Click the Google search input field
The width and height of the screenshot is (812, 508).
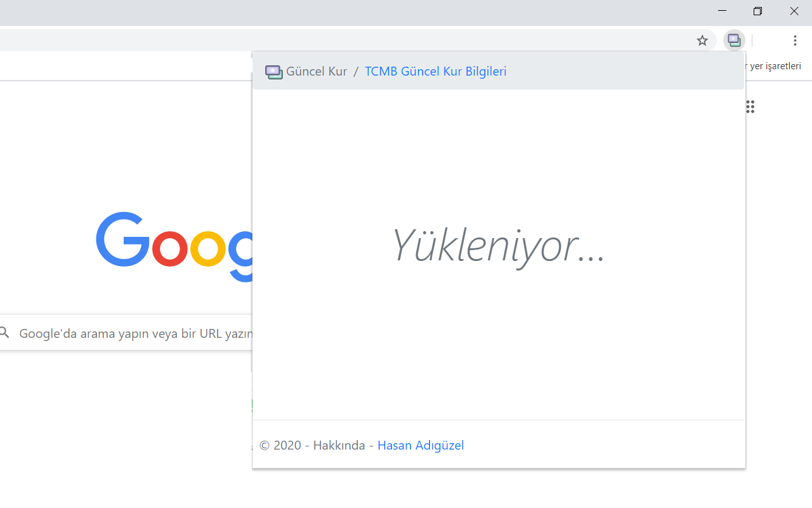tap(126, 333)
